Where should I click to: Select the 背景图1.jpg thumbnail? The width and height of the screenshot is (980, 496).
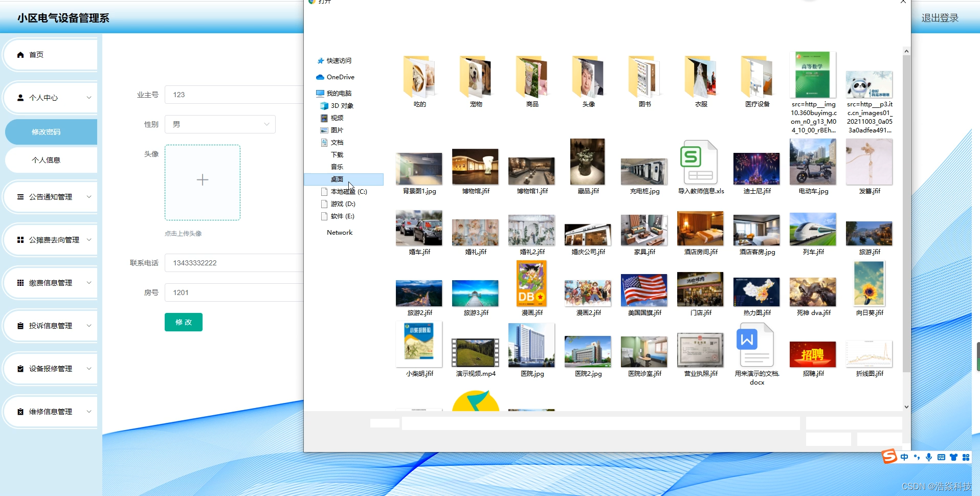point(419,169)
